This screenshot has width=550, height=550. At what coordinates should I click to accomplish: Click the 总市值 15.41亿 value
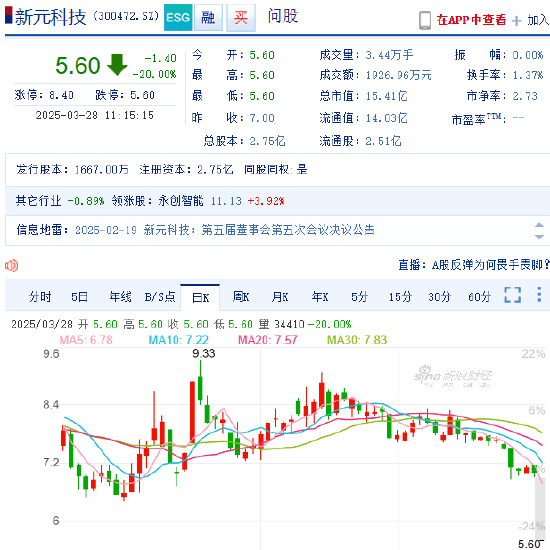point(387,96)
